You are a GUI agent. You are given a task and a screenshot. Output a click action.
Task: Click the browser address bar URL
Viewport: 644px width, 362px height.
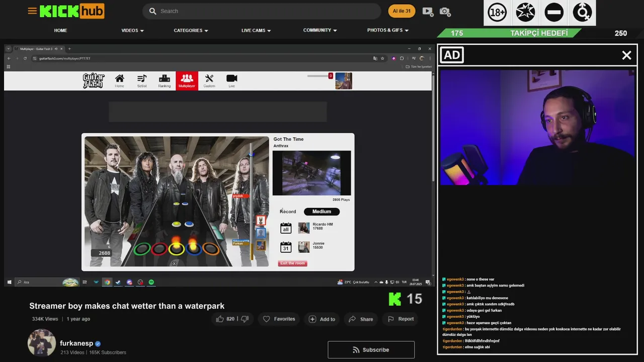coord(64,58)
